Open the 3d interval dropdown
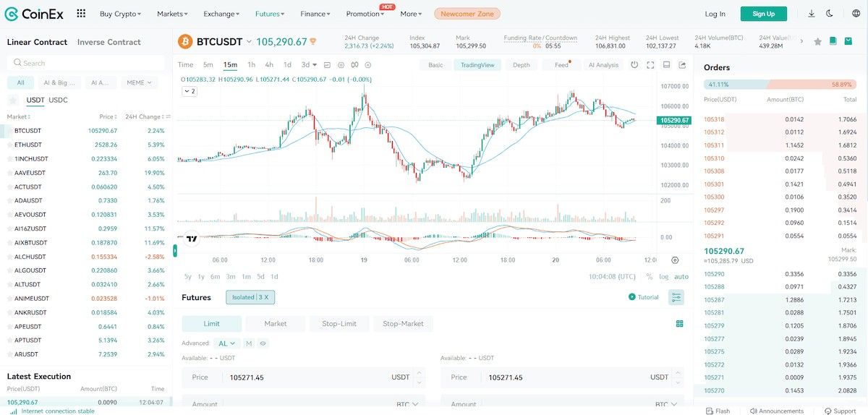The width and height of the screenshot is (868, 415). [x=309, y=65]
